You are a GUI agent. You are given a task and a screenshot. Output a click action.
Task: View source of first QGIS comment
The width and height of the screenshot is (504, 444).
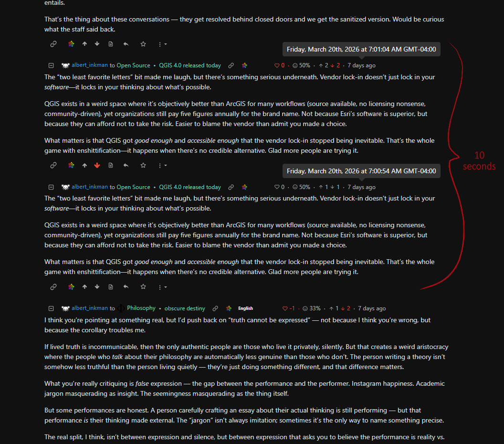(x=111, y=165)
